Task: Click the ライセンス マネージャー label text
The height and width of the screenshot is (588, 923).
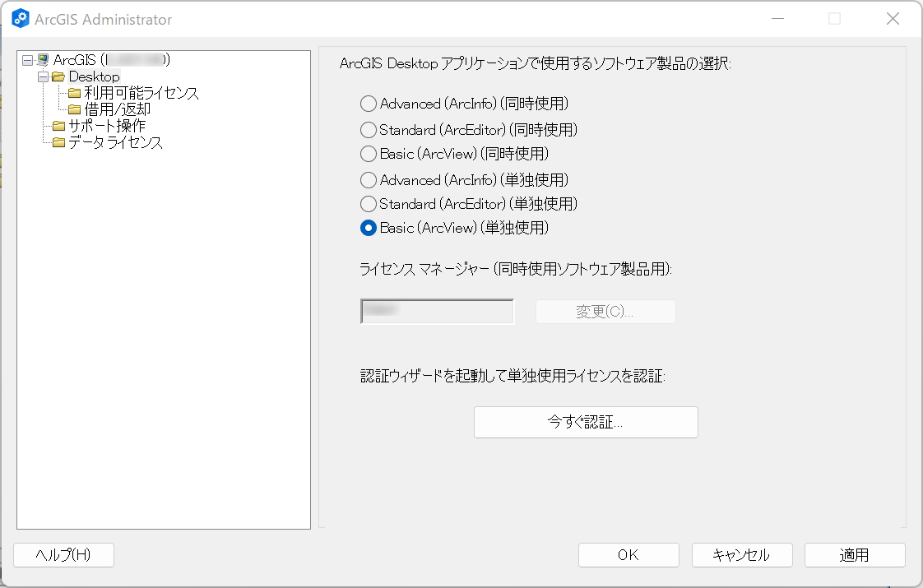Action: [516, 270]
